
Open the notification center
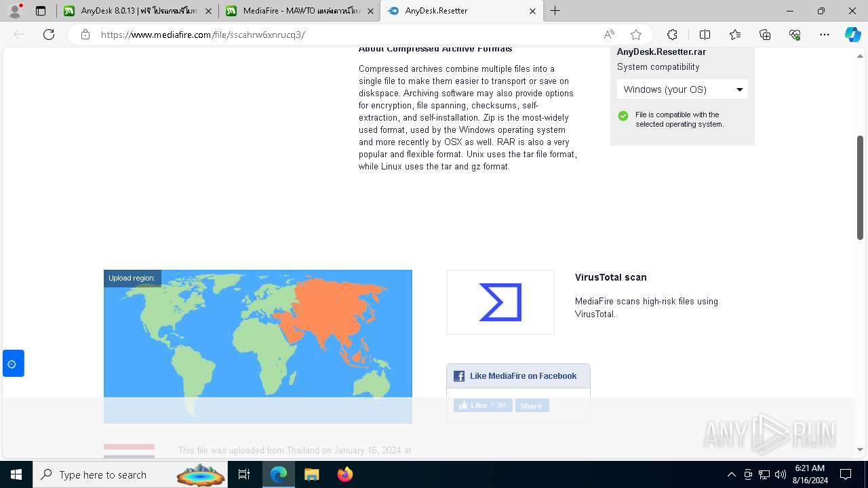click(846, 474)
